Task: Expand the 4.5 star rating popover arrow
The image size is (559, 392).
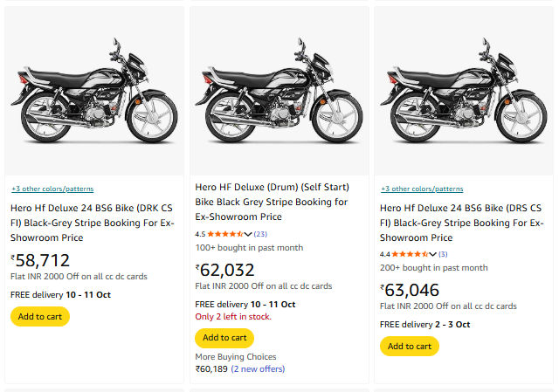Action: click(248, 234)
